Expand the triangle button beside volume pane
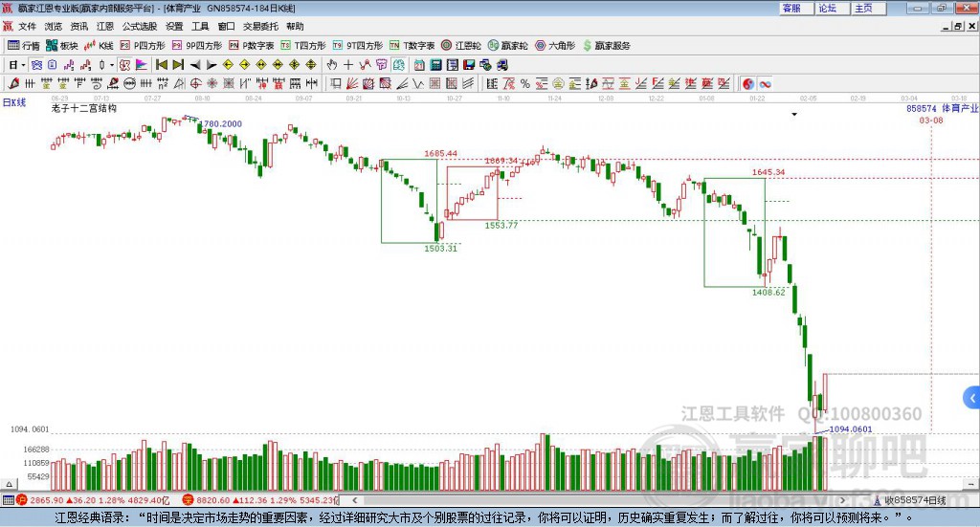Screen dimensions: 980x527 (9, 484)
